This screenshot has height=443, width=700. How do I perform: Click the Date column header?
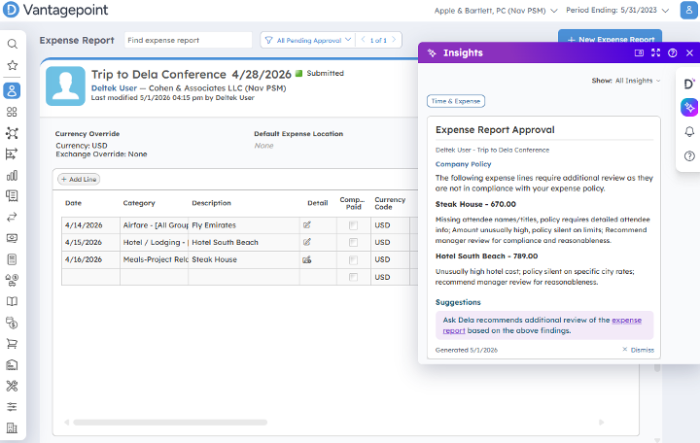73,203
